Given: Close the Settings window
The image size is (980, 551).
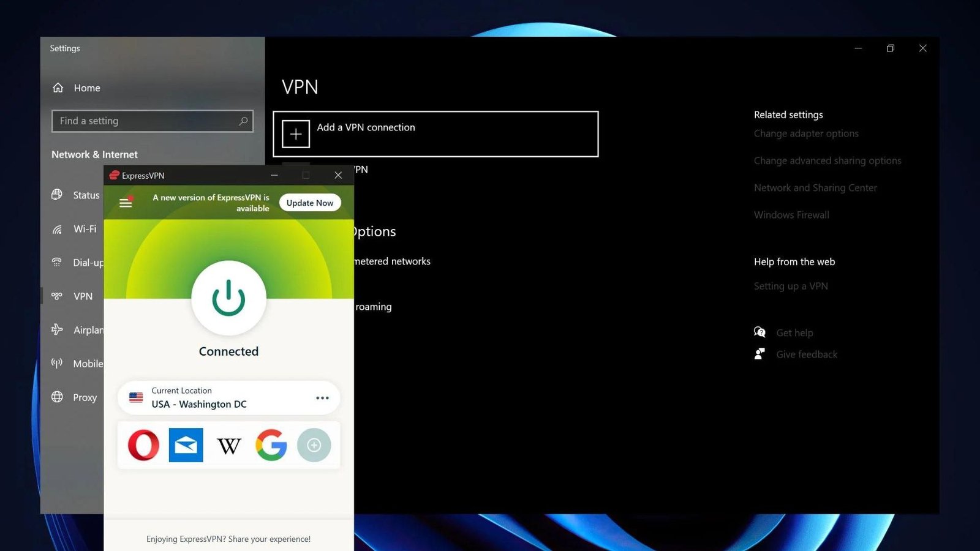Looking at the screenshot, I should point(923,48).
